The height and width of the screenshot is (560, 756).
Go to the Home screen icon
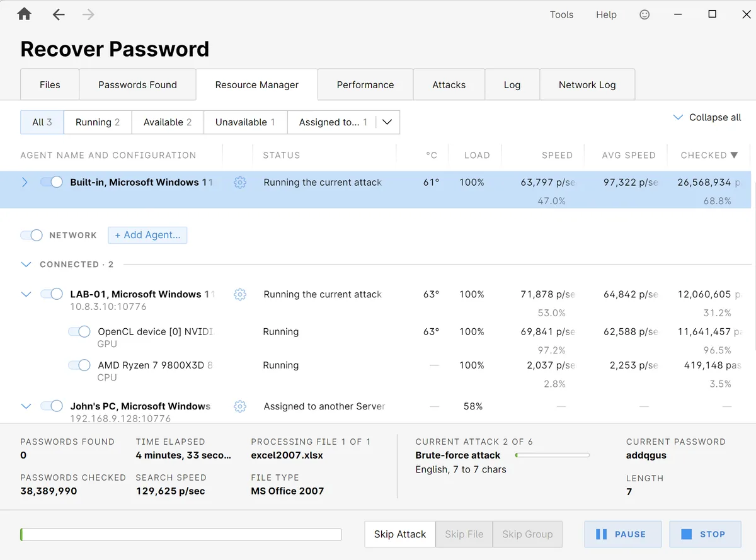click(x=25, y=14)
